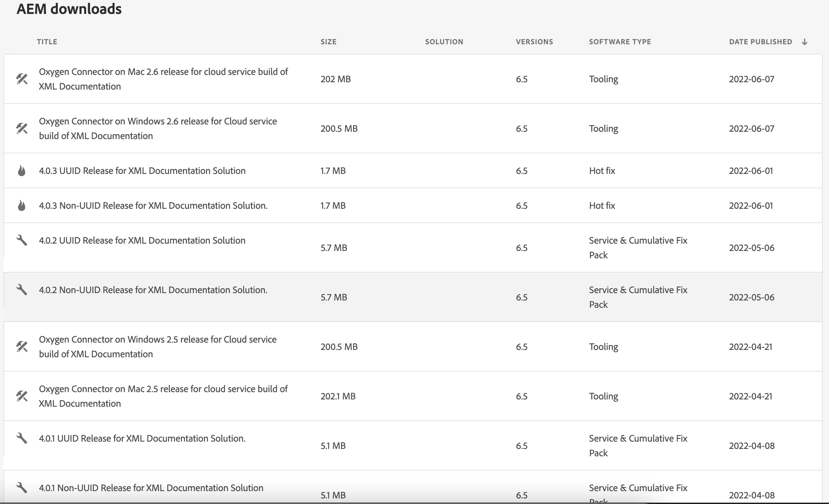This screenshot has width=829, height=504.
Task: Click flame icon for 4.0.3 UUID Release
Action: [x=22, y=171]
